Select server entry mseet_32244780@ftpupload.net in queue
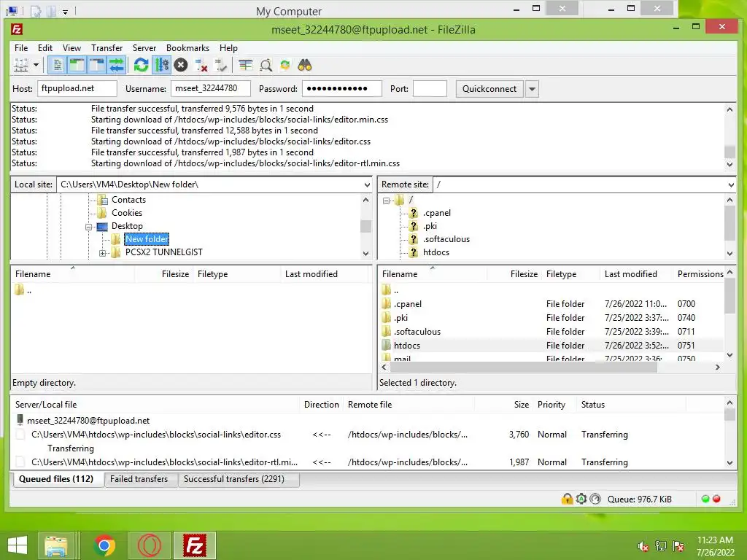747x560 pixels. (88, 421)
